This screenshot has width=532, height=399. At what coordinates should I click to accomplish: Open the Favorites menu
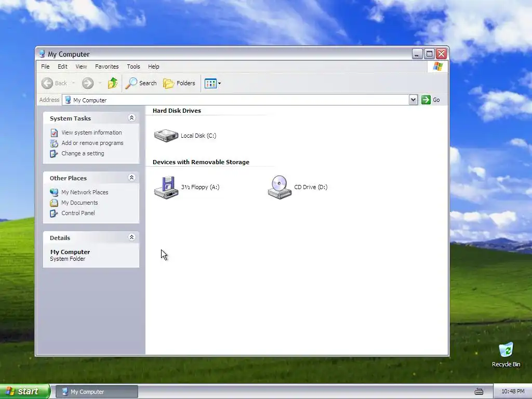(107, 66)
